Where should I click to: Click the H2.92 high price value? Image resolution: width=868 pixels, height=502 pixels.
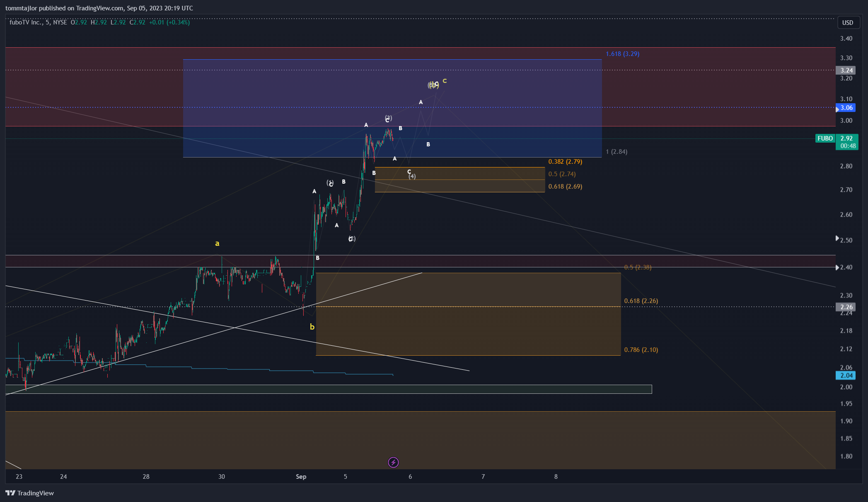click(x=99, y=22)
